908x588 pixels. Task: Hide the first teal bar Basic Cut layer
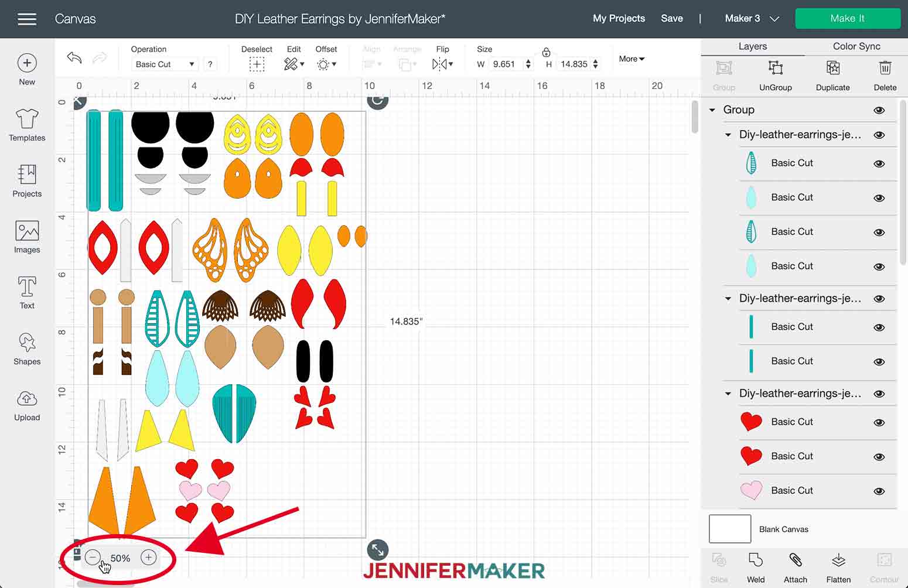(879, 327)
